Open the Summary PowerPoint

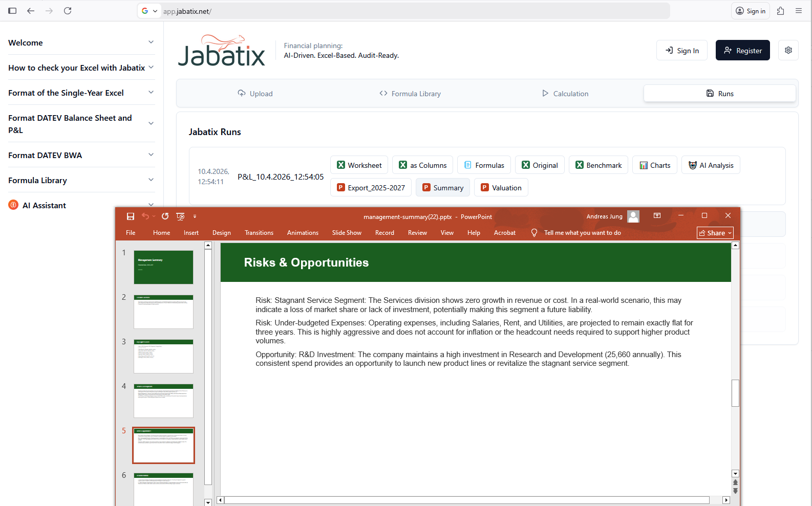pyautogui.click(x=443, y=188)
